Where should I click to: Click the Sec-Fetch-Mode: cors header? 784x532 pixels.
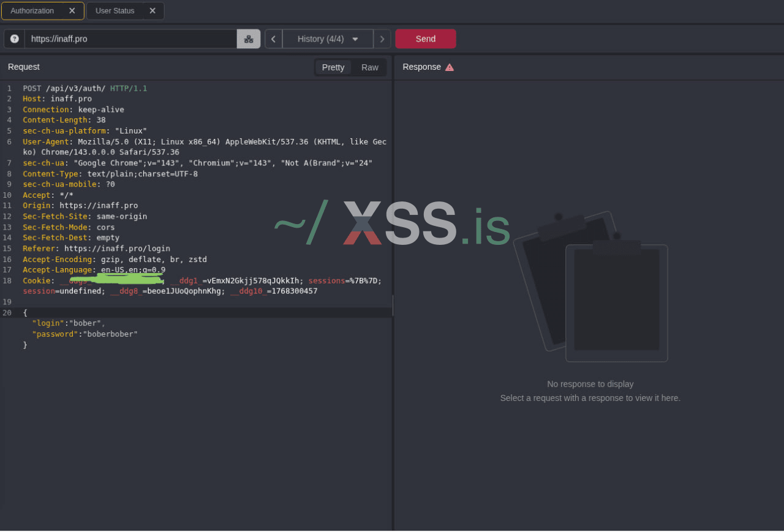click(x=69, y=227)
